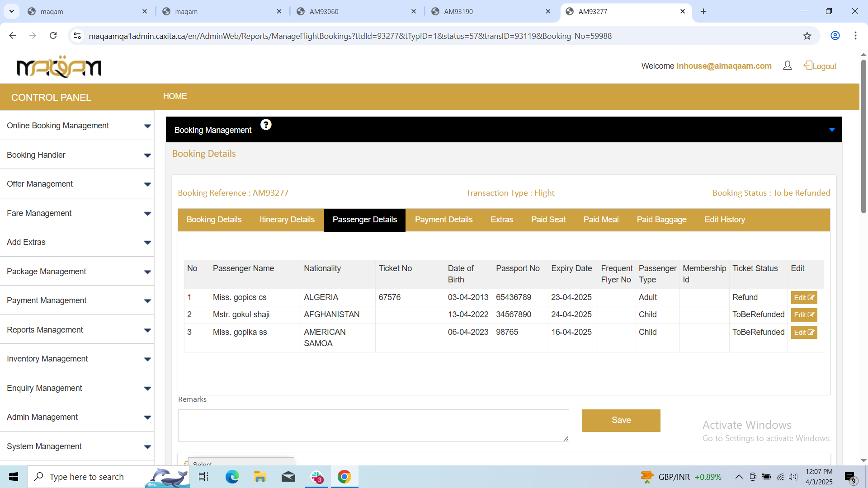Image resolution: width=868 pixels, height=488 pixels.
Task: Click the Maqam logo
Action: 59,67
